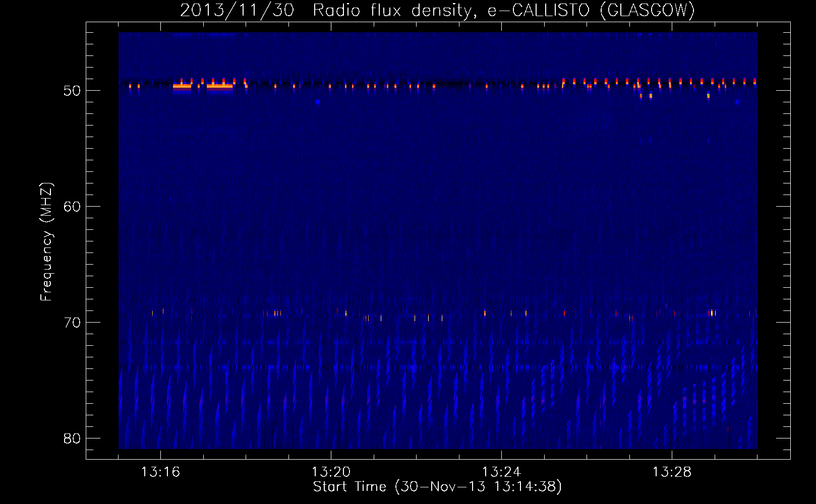This screenshot has height=504, width=816.
Task: Click the 13:16 time tick label
Action: coord(160,472)
